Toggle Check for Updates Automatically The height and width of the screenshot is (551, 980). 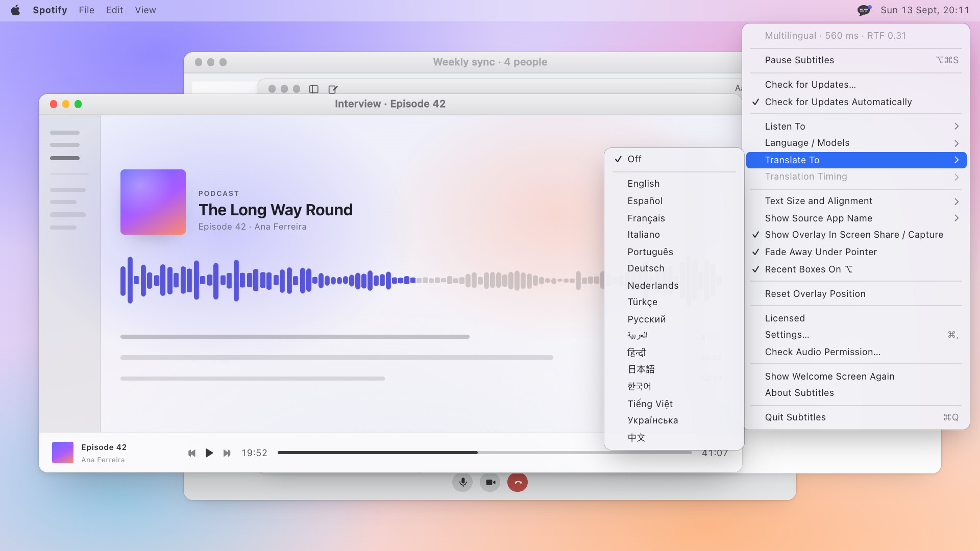click(x=856, y=102)
